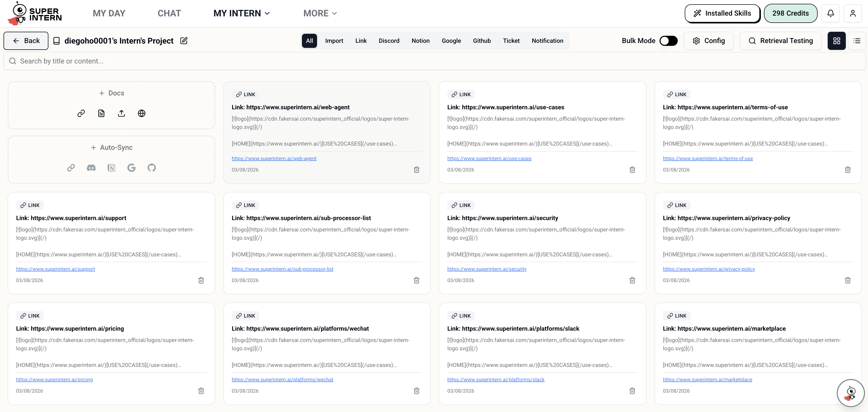Delete the platforms/slack link card

click(632, 391)
